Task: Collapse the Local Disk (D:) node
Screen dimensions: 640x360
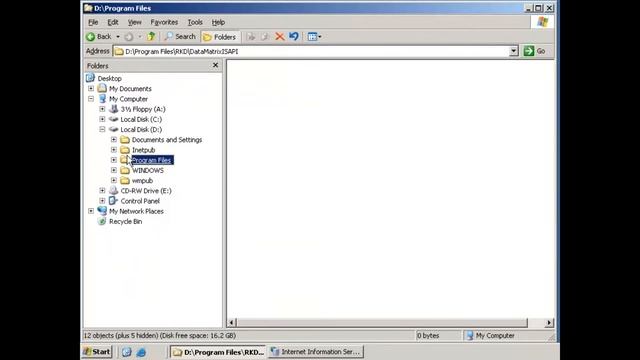Action: tap(102, 129)
